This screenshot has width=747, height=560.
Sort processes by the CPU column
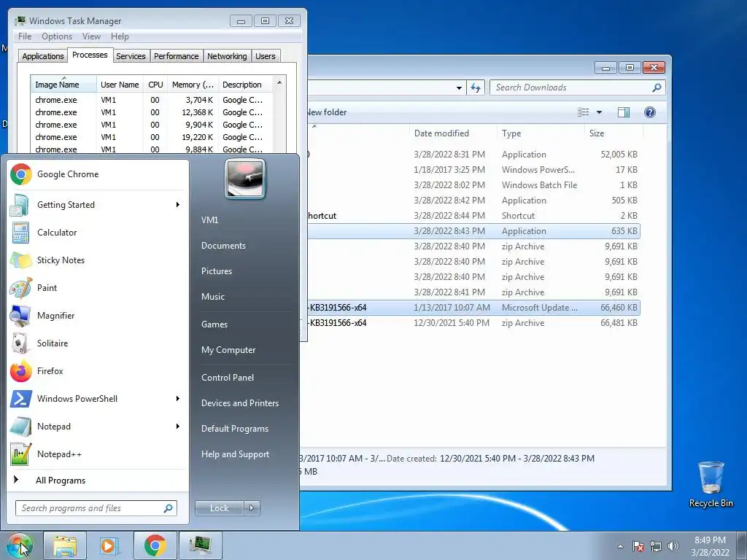(x=155, y=85)
